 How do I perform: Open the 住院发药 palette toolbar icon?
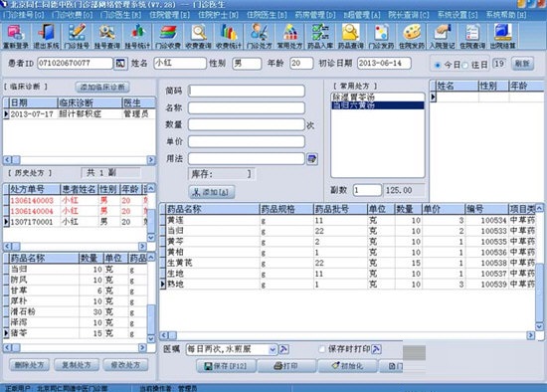(412, 36)
